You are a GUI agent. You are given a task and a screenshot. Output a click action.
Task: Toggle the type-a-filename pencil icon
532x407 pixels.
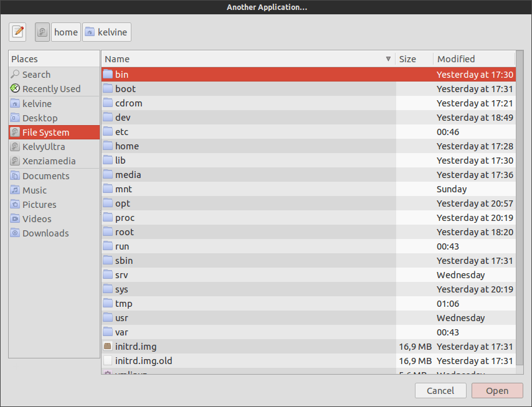pyautogui.click(x=18, y=32)
